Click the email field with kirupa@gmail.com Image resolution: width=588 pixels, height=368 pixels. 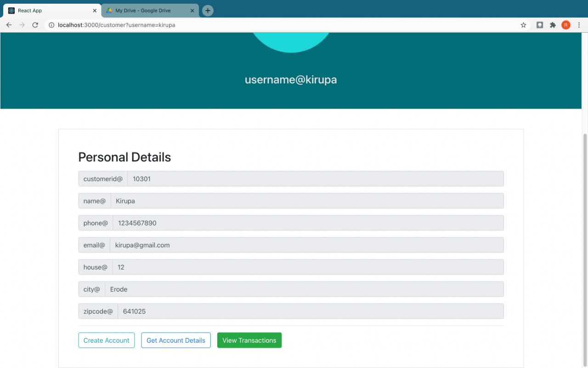(306, 245)
